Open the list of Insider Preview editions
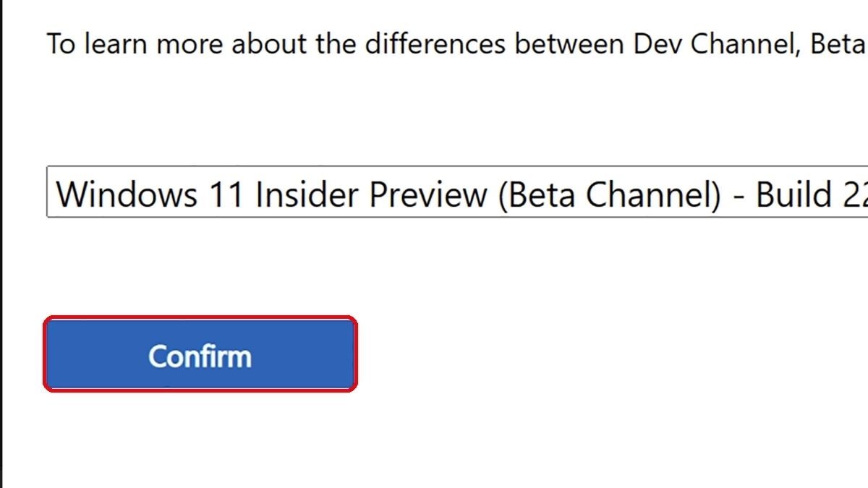 point(457,192)
